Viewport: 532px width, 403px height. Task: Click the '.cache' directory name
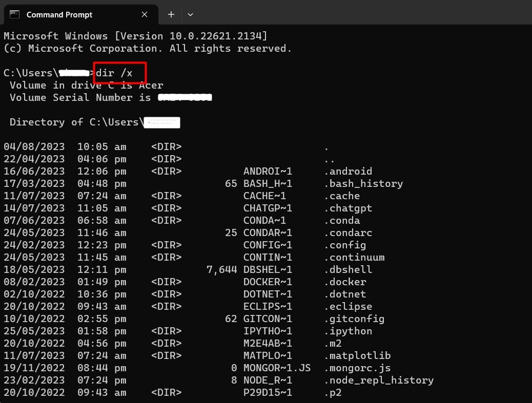(342, 196)
